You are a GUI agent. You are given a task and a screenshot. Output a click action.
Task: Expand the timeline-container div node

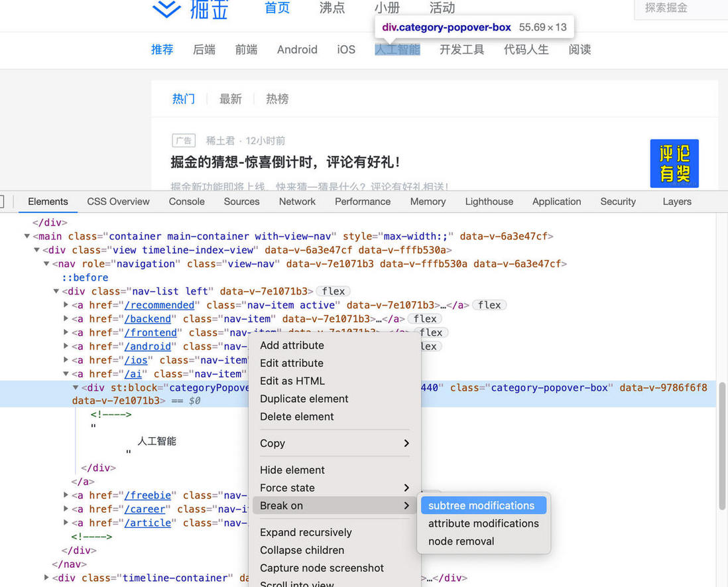(46, 578)
